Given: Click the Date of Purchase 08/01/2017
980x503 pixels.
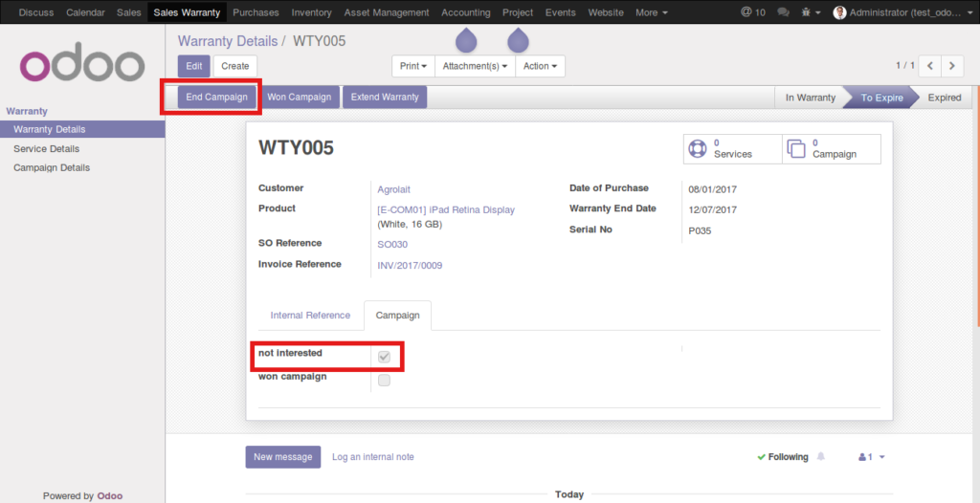Looking at the screenshot, I should click(x=712, y=188).
